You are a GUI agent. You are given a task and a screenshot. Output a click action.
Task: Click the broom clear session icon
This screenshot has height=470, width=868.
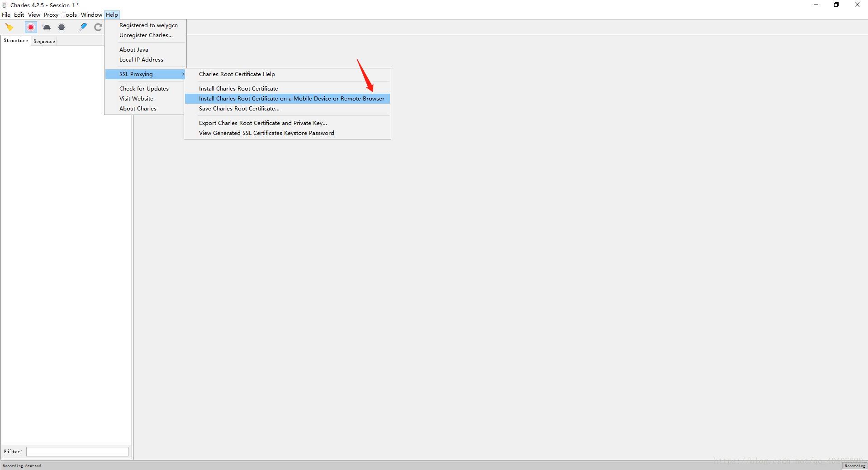point(9,27)
